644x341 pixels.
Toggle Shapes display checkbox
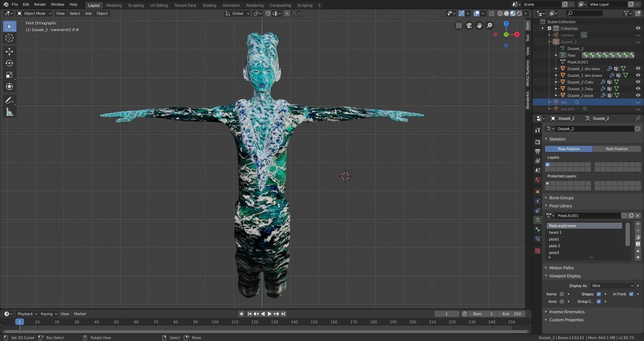pos(599,294)
